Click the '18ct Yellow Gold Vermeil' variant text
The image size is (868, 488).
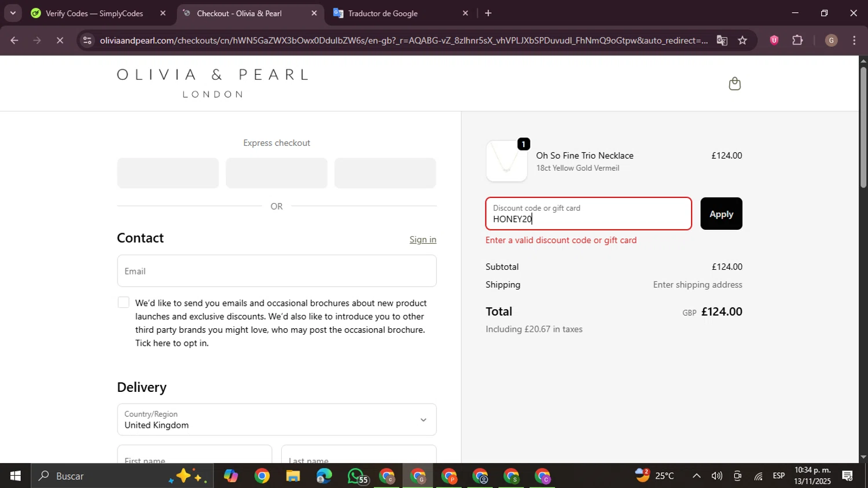(x=578, y=168)
